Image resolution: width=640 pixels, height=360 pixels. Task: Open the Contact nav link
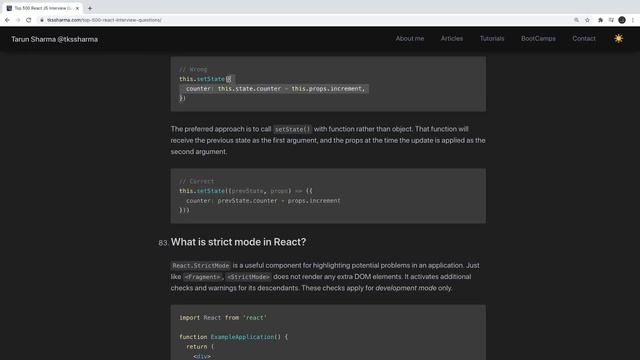pyautogui.click(x=584, y=39)
